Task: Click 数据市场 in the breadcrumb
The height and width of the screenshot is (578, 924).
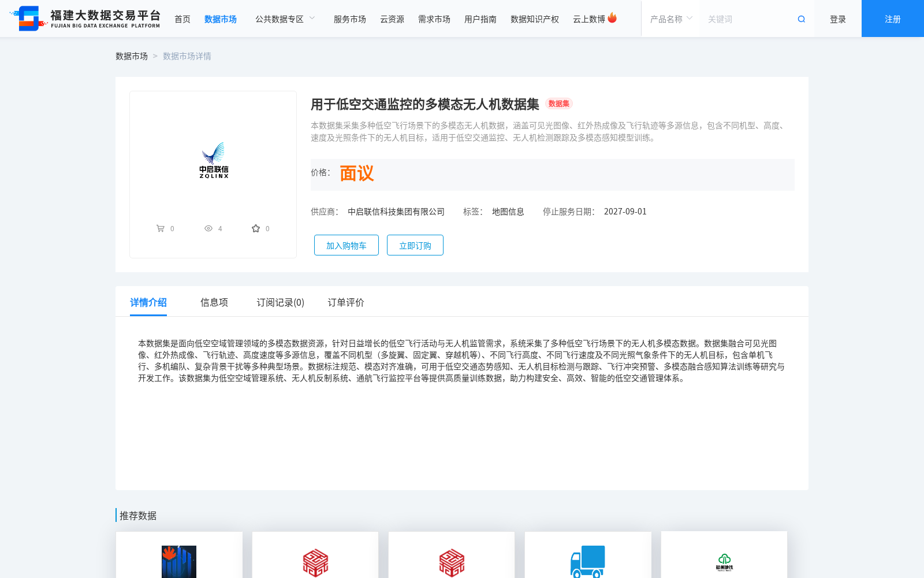Action: [132, 56]
